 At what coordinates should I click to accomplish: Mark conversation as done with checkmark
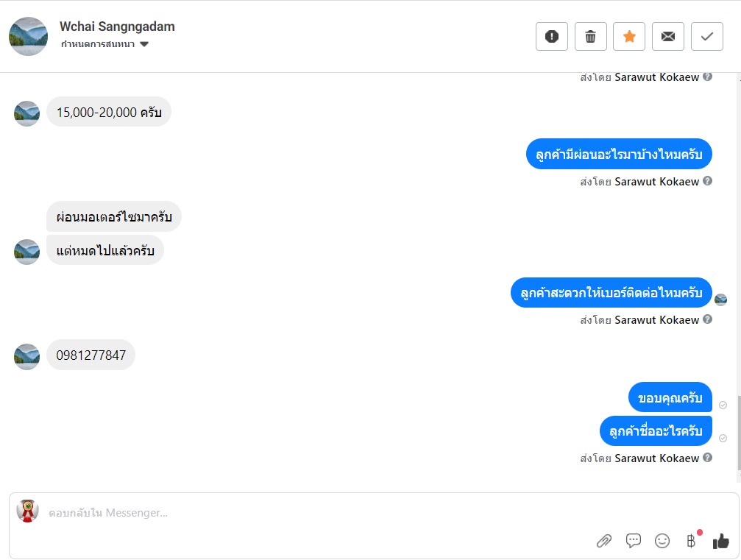pos(707,36)
